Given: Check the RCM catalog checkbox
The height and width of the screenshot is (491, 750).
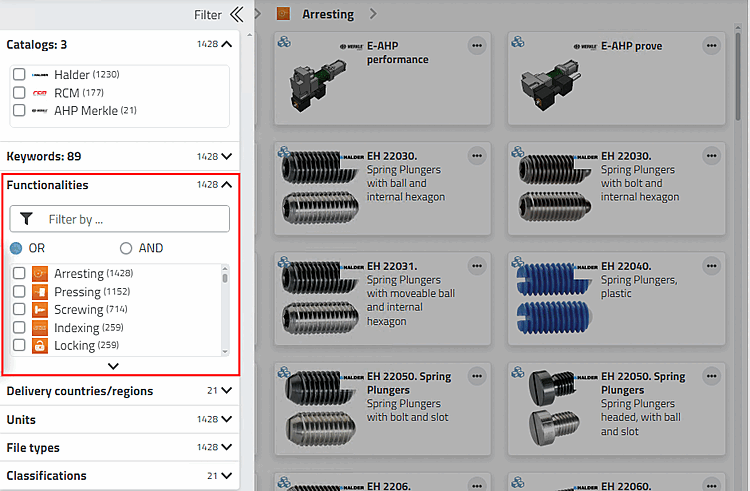Looking at the screenshot, I should tap(19, 92).
